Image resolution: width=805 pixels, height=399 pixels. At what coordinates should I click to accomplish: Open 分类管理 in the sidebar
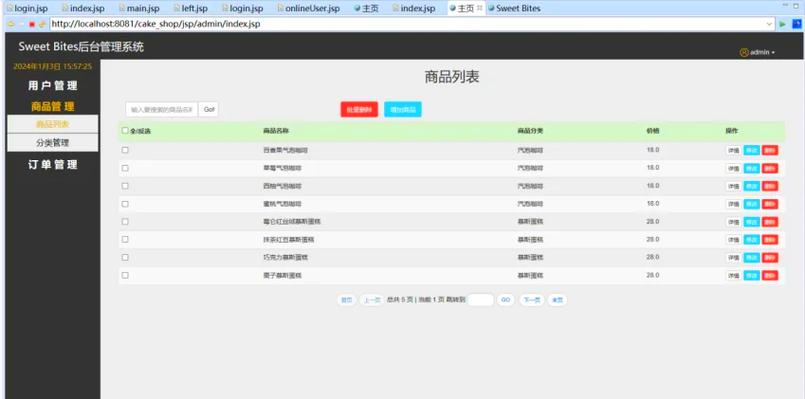52,143
